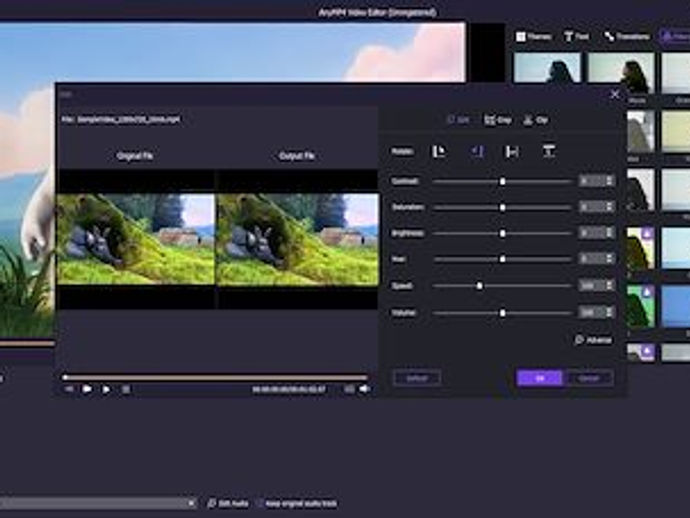Open Advance settings link
Screen dimensions: 690x518
[x=593, y=340]
